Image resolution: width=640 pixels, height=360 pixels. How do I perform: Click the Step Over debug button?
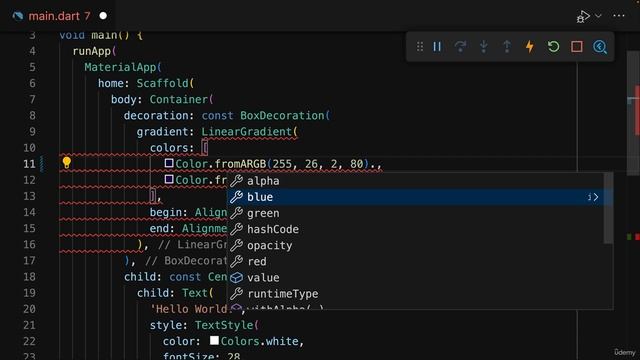[460, 47]
